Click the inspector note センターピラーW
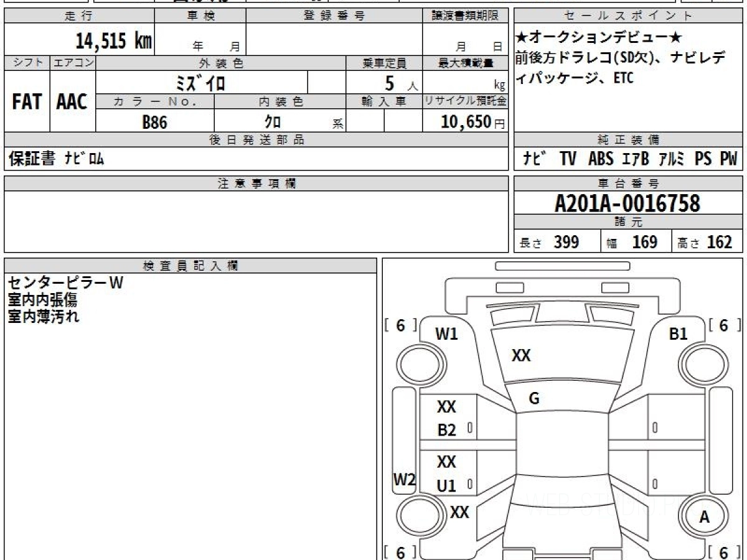Viewport: 747px width, 560px height. point(65,283)
